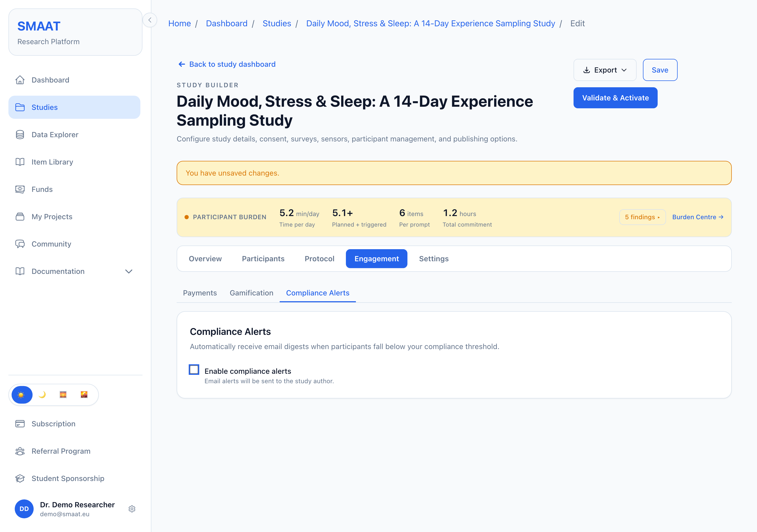Select the sunrise theme option
This screenshot has height=532, width=757.
[x=63, y=395]
